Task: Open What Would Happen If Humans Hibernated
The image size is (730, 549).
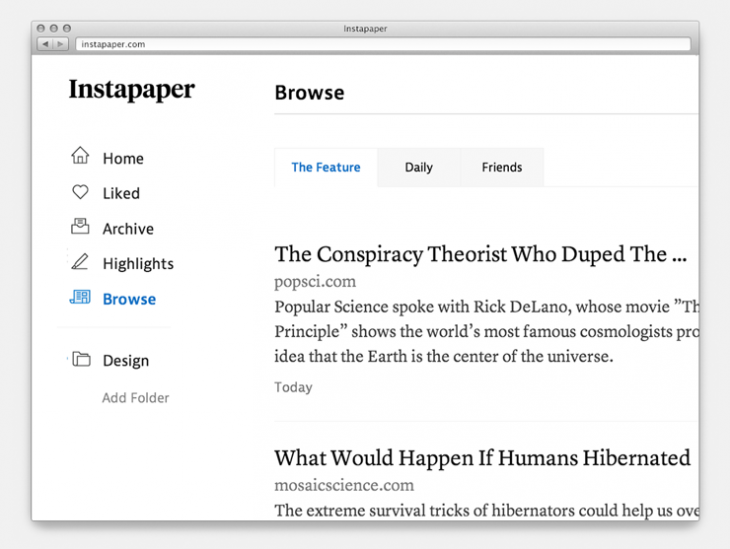Action: click(x=482, y=458)
